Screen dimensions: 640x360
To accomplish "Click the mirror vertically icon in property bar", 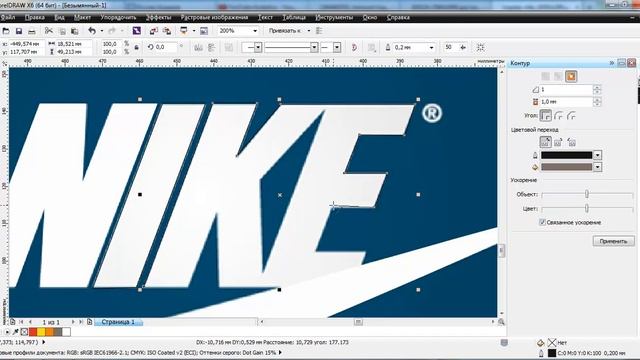I will click(211, 48).
